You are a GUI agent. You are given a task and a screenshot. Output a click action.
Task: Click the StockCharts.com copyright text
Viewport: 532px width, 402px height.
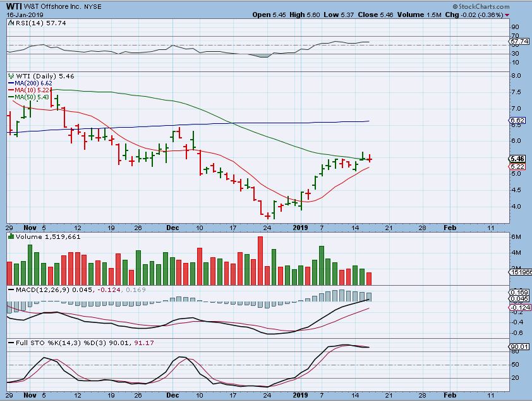tap(481, 6)
